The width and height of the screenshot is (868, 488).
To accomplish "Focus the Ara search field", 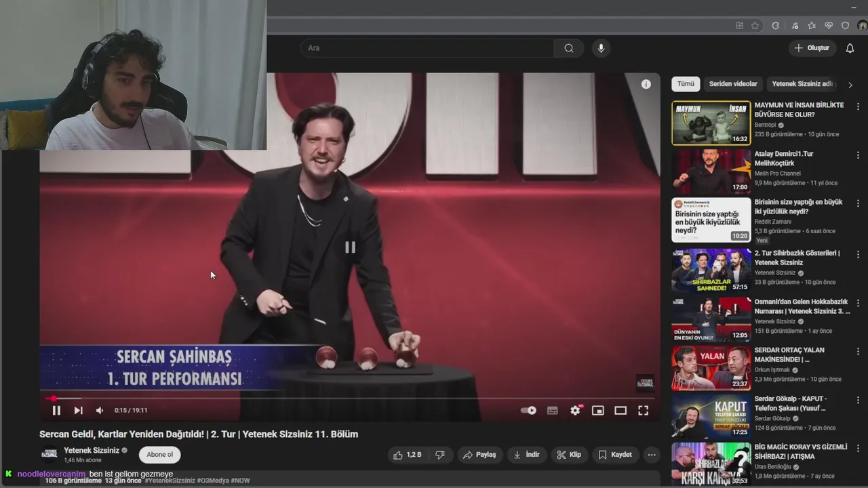I will click(x=427, y=48).
